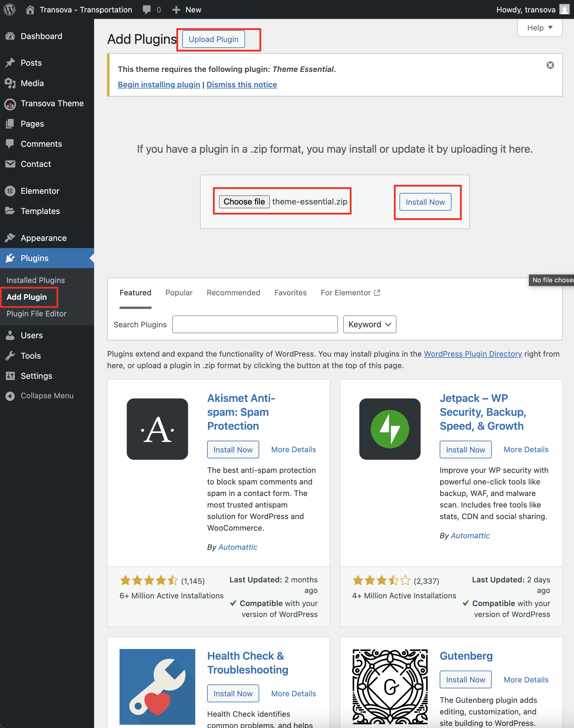Screen dimensions: 574x728
Task: Click the WordPress logo icon
Action: tap(10, 9)
